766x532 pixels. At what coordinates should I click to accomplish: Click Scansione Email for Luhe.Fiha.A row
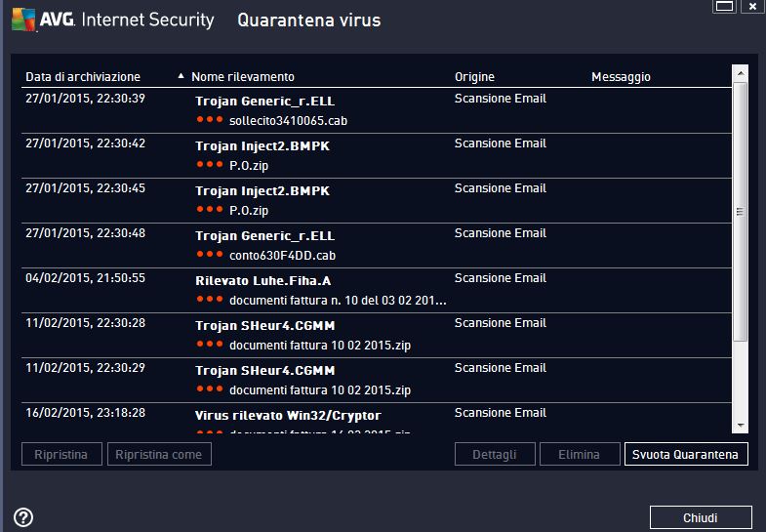(x=501, y=278)
